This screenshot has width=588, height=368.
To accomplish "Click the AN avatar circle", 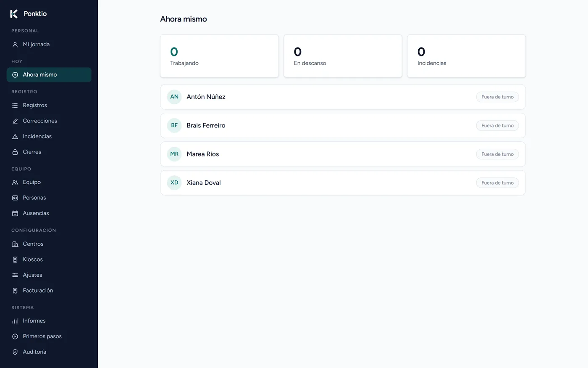I will [174, 97].
